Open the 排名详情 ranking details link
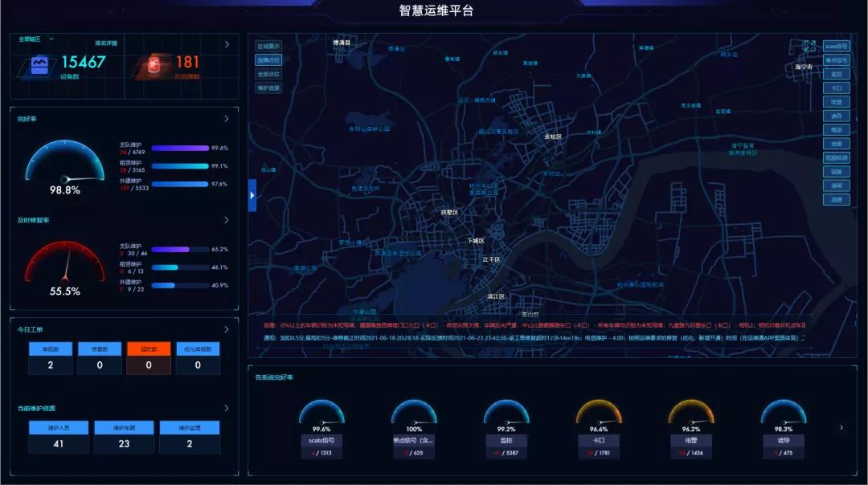868x485 pixels. coord(106,43)
